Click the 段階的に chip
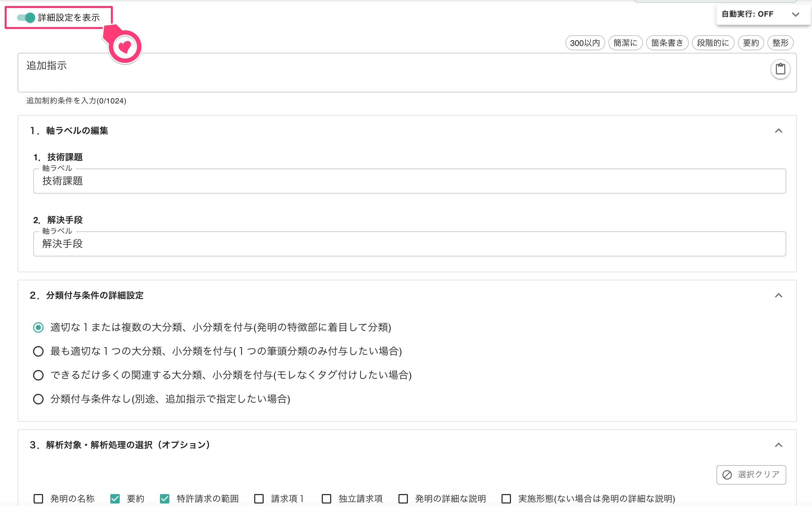 point(713,43)
